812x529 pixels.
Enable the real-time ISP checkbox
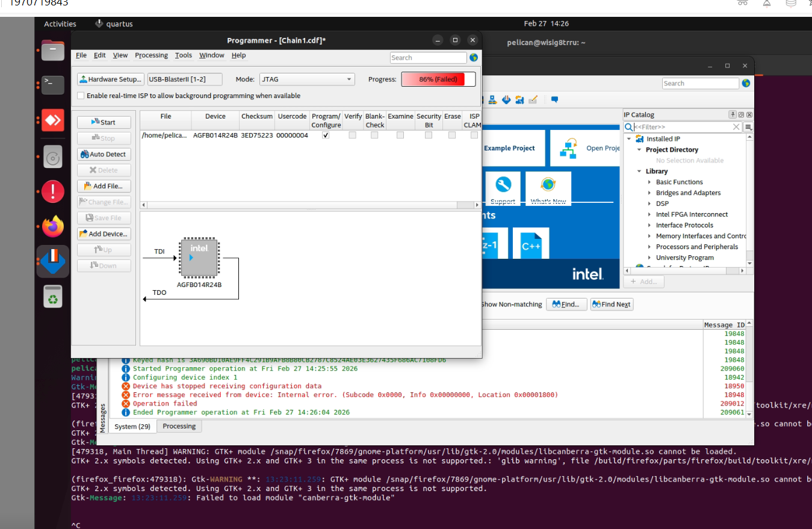point(81,96)
